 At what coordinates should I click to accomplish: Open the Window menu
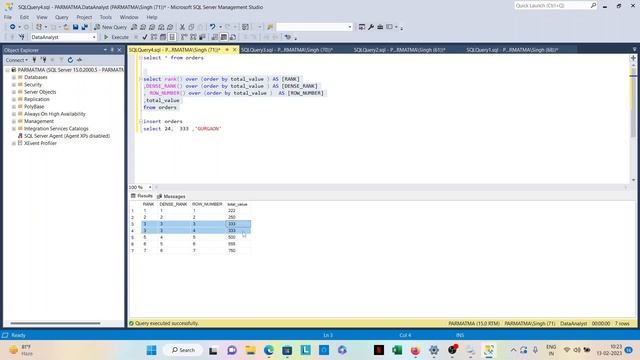pos(129,17)
